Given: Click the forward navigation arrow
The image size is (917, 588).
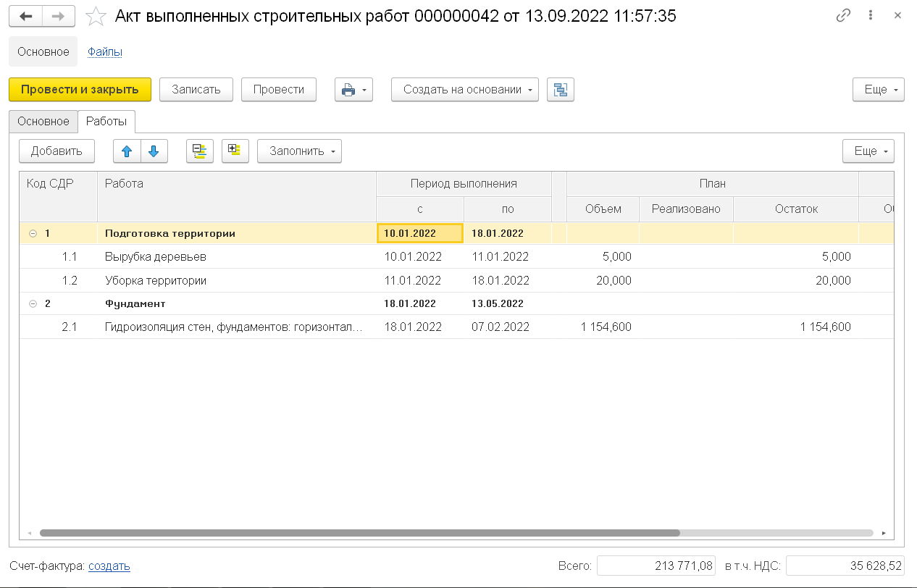Looking at the screenshot, I should pos(60,16).
